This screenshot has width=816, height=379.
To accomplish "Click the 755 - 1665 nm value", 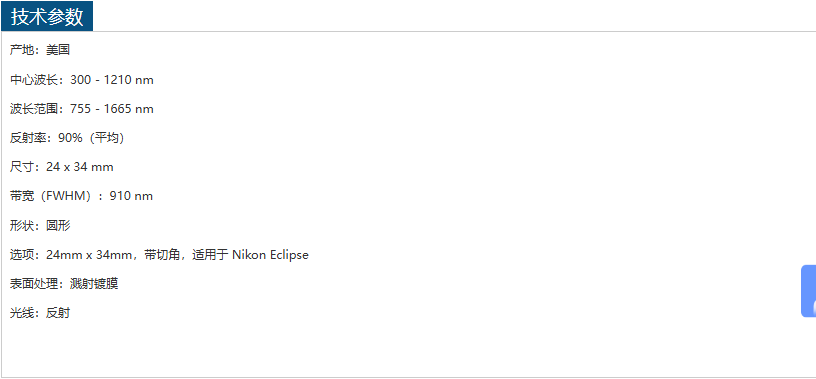I will [112, 109].
